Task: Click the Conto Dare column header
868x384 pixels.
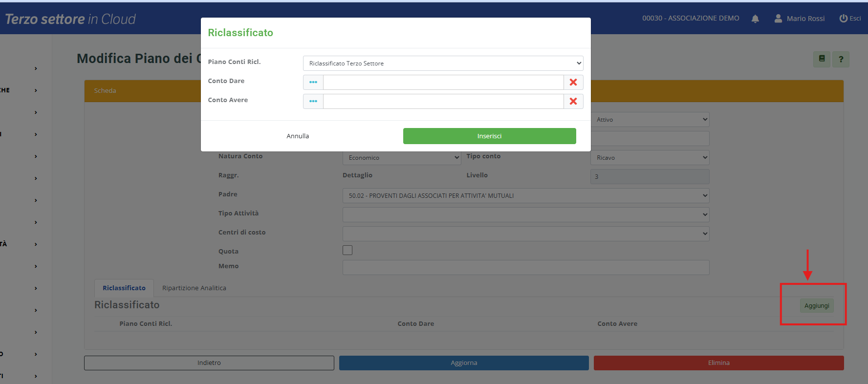Action: coord(415,323)
